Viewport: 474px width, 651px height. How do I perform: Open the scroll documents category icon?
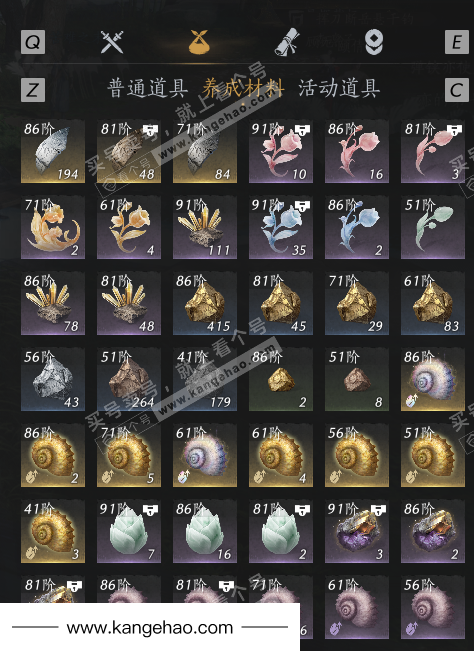[x=287, y=42]
